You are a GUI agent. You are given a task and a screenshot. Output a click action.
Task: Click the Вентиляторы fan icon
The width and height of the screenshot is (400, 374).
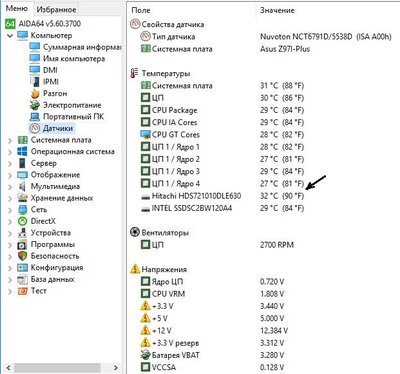click(x=135, y=232)
